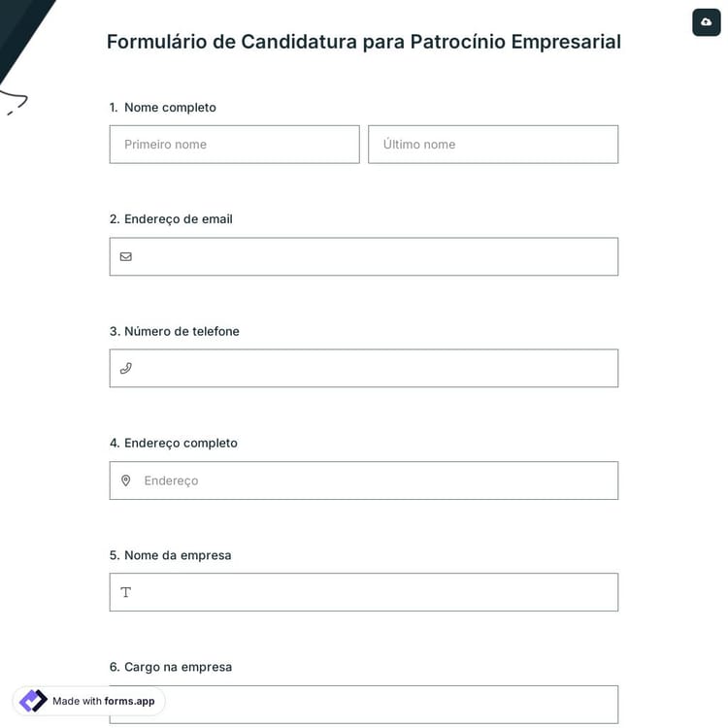Select the Número de telefone text box
Viewport: 728px width, 728px height.
[x=374, y=368]
